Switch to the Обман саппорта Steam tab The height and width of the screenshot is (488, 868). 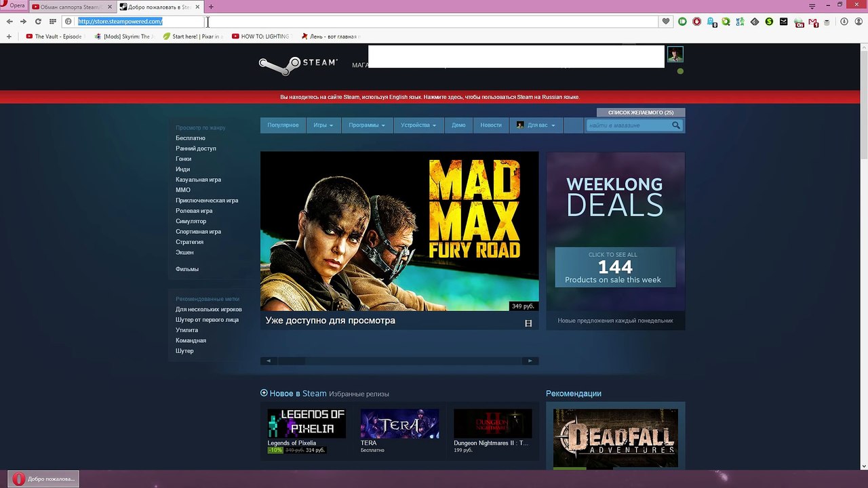(73, 7)
